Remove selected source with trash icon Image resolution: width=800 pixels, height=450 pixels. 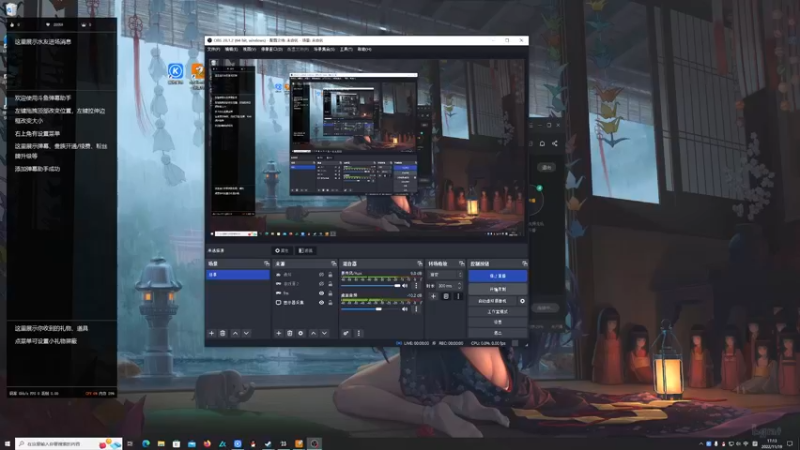click(x=290, y=333)
